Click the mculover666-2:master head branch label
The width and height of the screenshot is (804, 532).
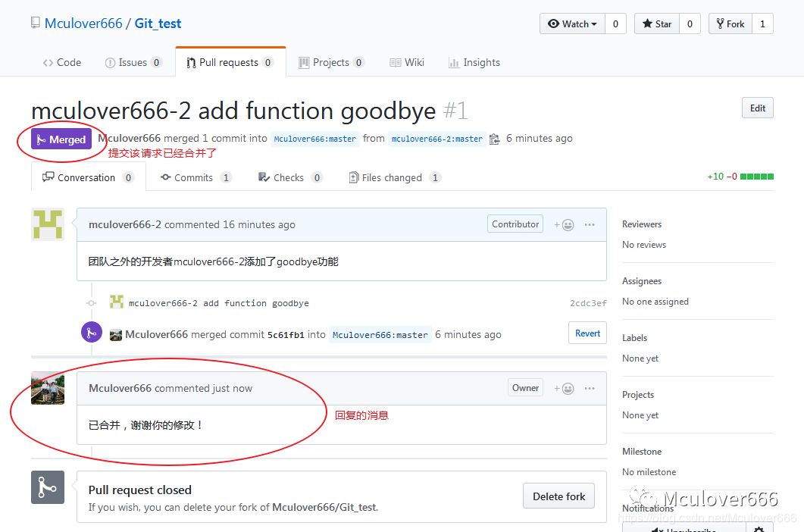[x=437, y=139]
